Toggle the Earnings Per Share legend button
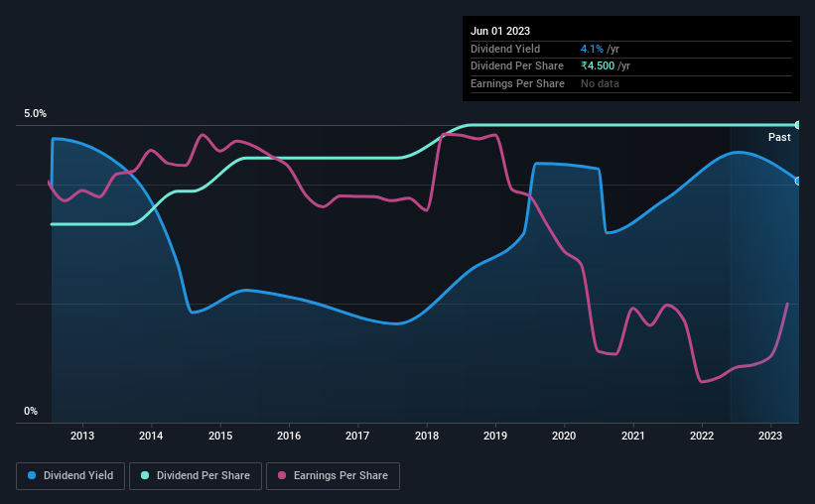The image size is (815, 504). pos(333,476)
